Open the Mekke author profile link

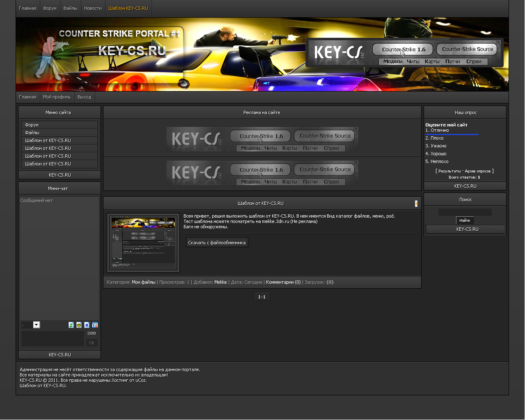(220, 282)
